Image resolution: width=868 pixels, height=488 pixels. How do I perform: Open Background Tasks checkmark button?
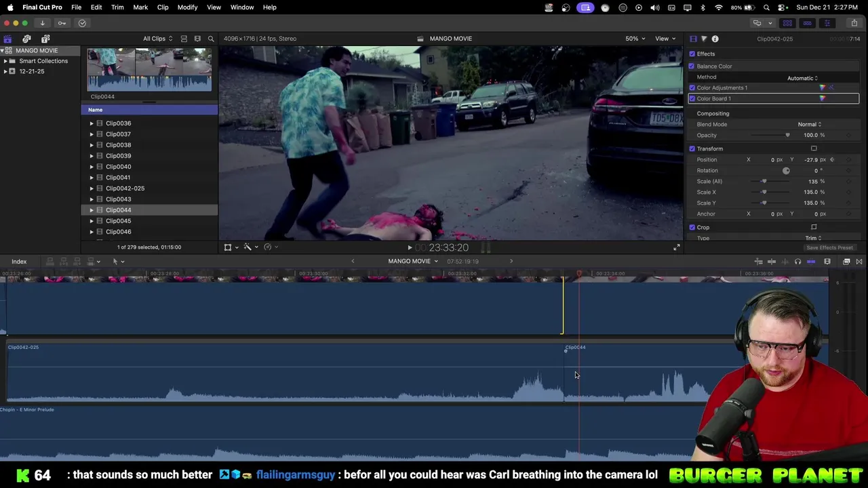82,23
